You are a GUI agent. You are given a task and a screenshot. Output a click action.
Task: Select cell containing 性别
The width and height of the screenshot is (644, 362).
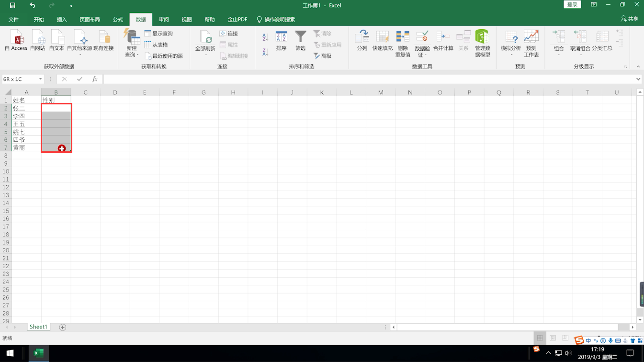[56, 100]
